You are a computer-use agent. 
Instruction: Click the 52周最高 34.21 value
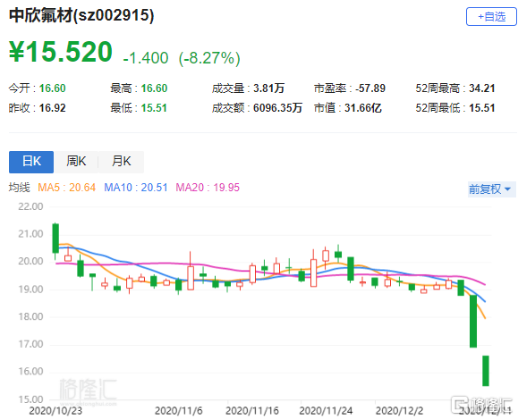coord(455,88)
